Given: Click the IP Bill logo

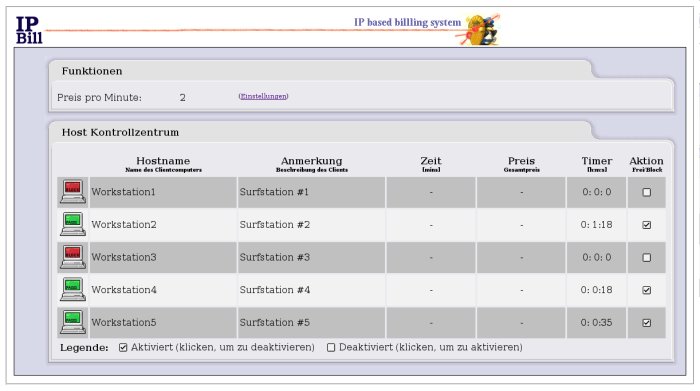Looking at the screenshot, I should click(x=29, y=30).
